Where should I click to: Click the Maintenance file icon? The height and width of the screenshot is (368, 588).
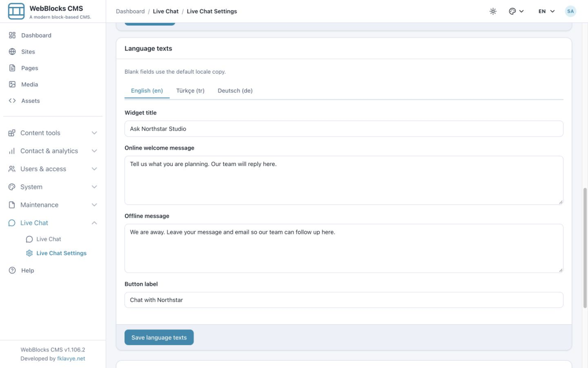click(x=12, y=205)
